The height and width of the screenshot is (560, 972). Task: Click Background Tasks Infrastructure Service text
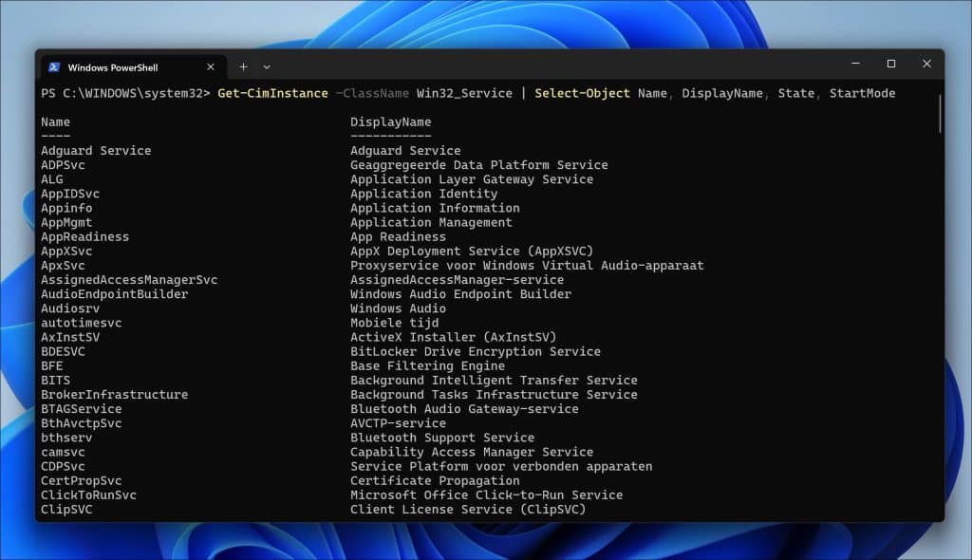(494, 395)
